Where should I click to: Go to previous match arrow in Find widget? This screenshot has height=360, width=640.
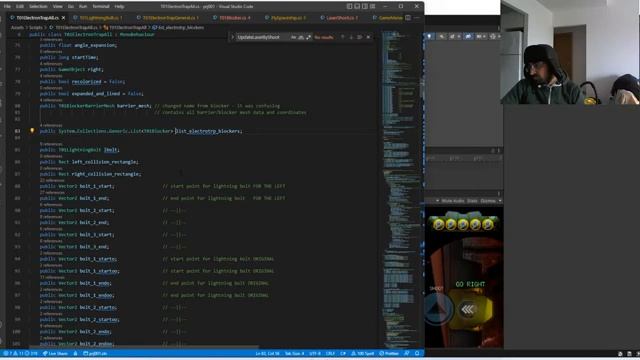(x=342, y=37)
